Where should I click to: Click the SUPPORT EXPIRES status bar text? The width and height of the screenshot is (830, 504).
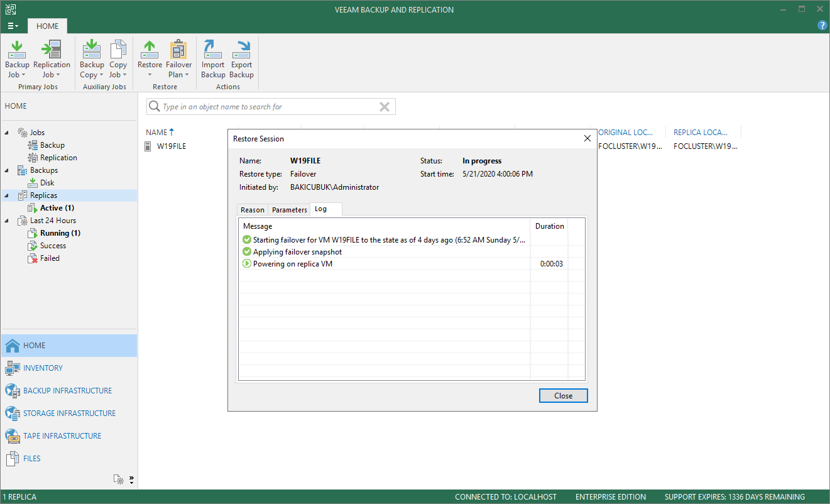click(x=734, y=497)
